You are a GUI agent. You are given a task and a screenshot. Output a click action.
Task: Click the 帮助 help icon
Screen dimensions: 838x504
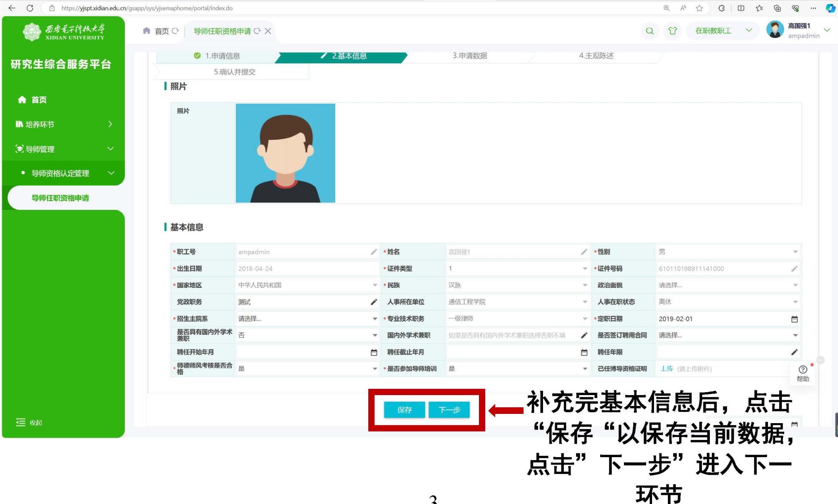click(803, 370)
